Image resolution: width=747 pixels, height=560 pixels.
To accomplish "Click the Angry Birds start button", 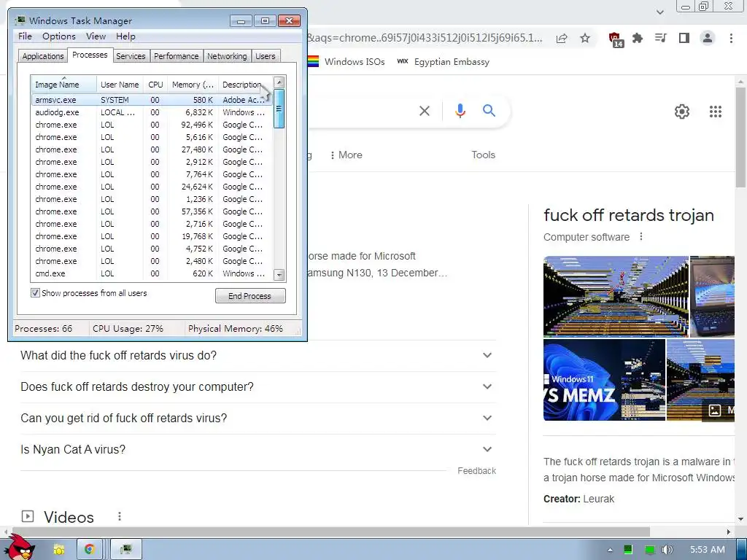I will point(20,547).
